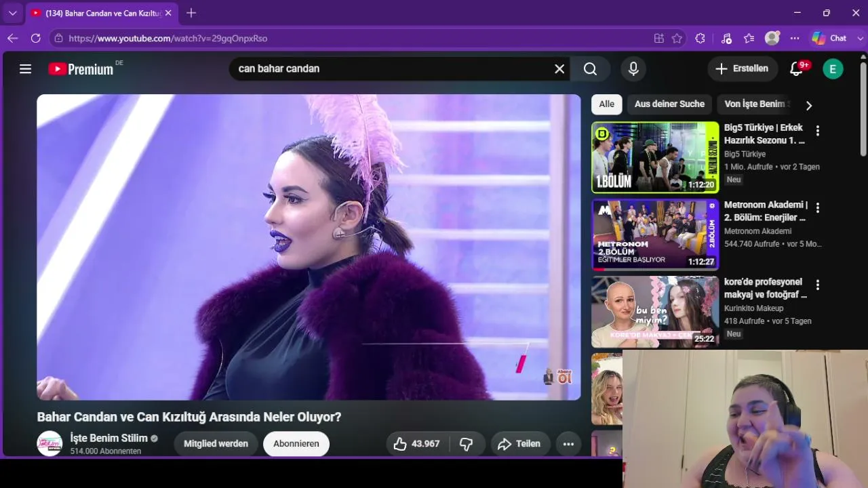Dislike the video with thumbs down

467,444
